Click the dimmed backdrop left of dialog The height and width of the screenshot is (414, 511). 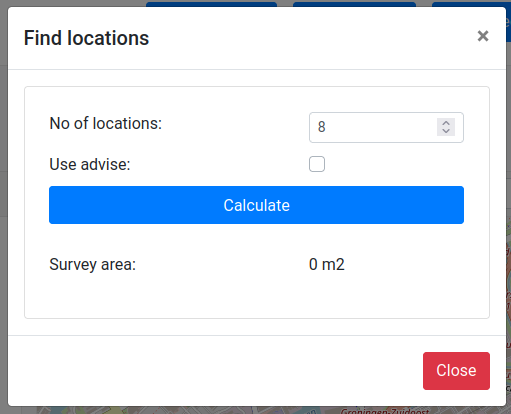[4, 207]
